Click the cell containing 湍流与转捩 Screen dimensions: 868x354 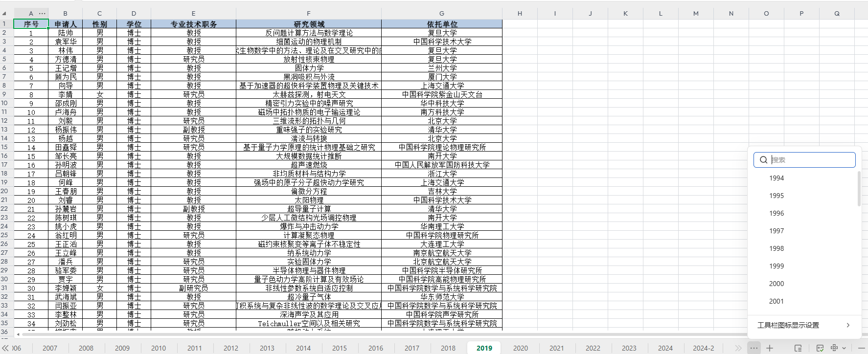(x=309, y=138)
